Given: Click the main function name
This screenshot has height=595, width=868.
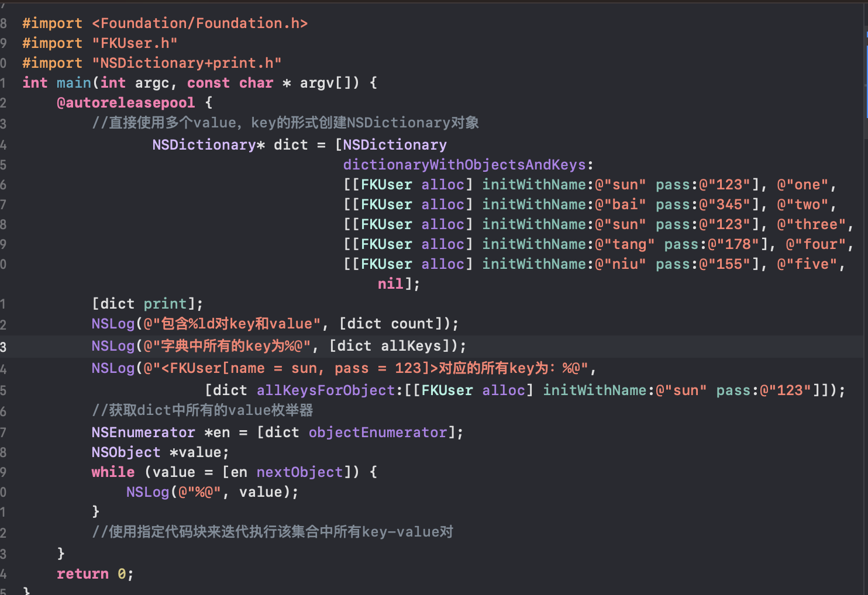Looking at the screenshot, I should pos(74,83).
